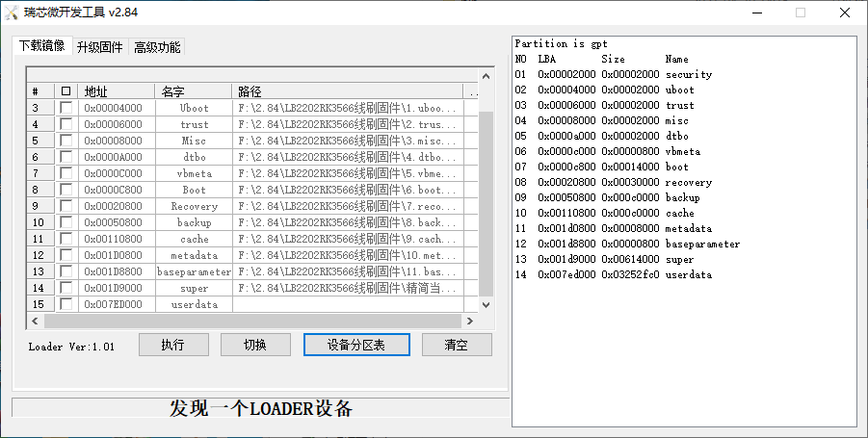
Task: Click the vertical scrollbar thumb of the table
Action: [x=486, y=203]
